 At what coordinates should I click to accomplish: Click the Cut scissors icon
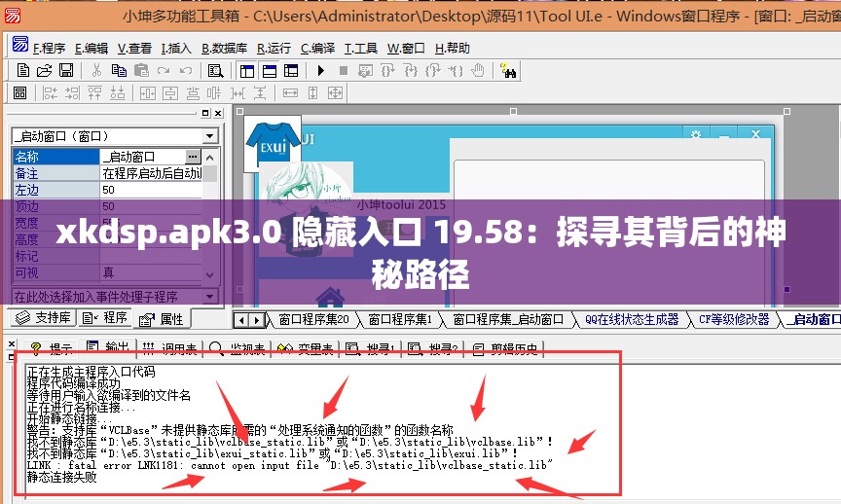[96, 70]
